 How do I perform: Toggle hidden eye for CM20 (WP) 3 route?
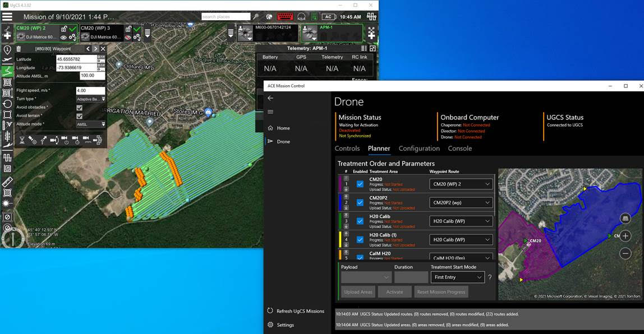(x=128, y=38)
